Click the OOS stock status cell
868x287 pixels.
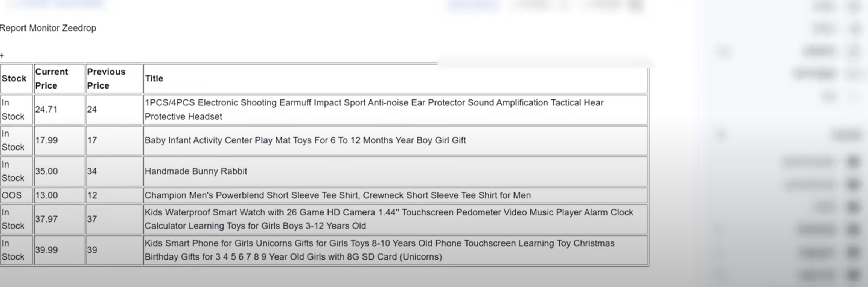pos(12,195)
